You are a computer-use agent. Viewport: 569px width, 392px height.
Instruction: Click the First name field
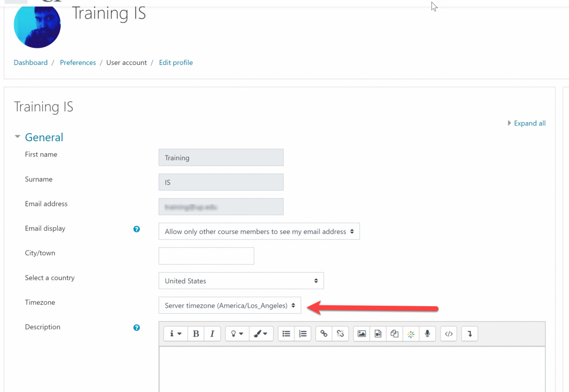(221, 157)
